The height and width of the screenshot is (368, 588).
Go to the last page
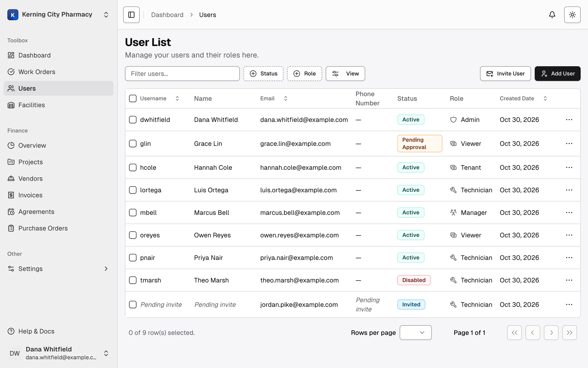[x=569, y=333]
